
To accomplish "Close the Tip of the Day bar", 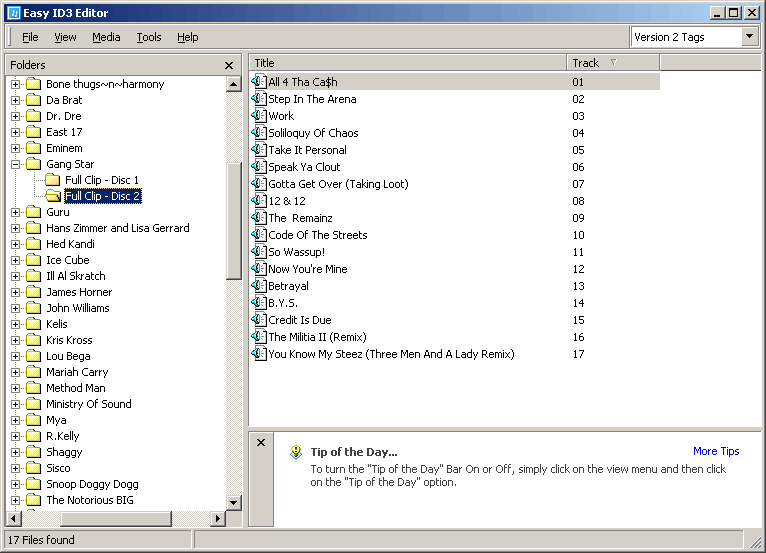I will coord(260,442).
